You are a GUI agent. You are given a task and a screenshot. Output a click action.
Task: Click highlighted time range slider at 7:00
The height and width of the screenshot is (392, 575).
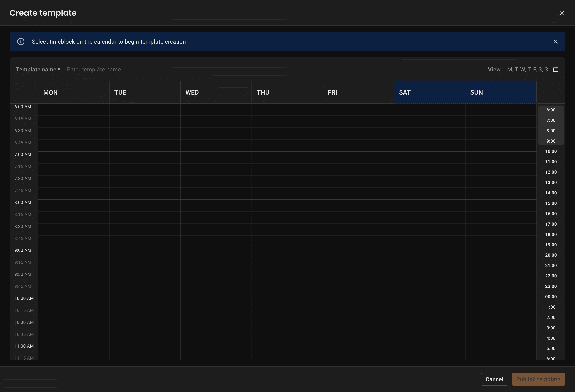coord(551,120)
